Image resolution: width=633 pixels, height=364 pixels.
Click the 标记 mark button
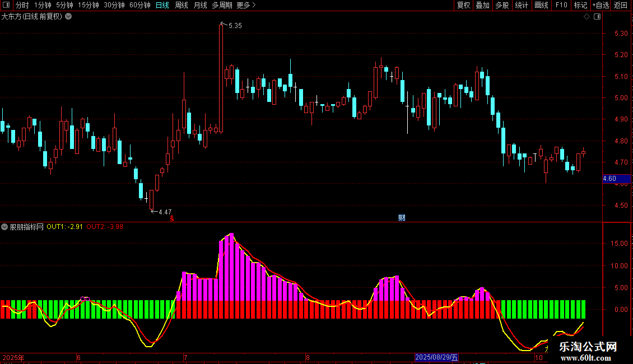click(580, 5)
